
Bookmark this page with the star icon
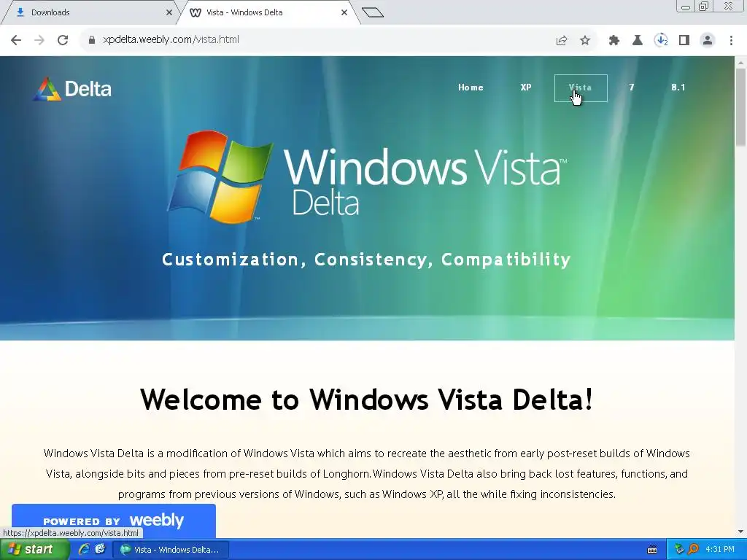coord(585,41)
